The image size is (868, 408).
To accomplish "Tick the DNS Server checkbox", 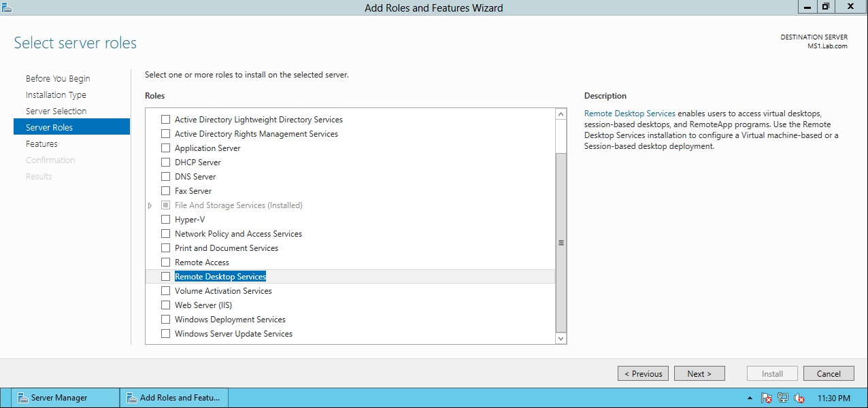I will 165,177.
